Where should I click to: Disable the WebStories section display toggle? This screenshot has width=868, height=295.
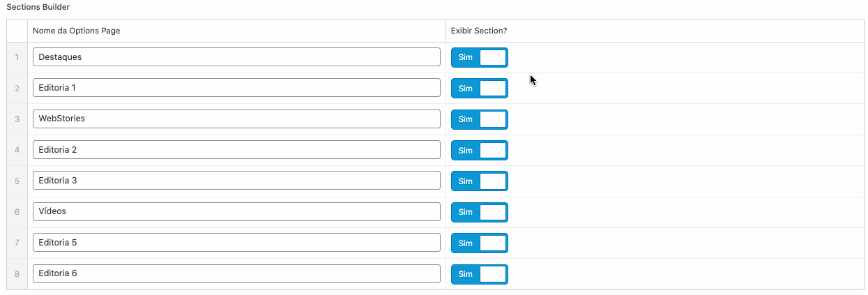[480, 119]
